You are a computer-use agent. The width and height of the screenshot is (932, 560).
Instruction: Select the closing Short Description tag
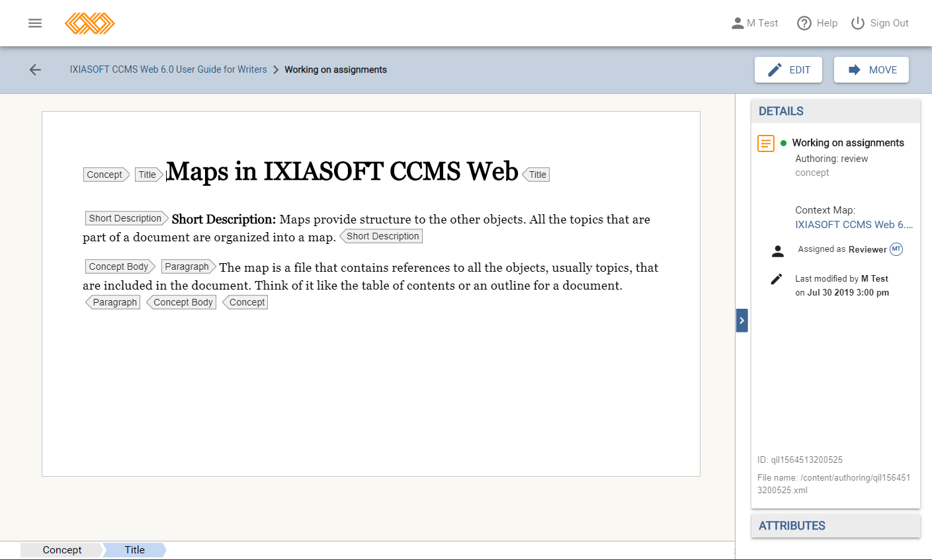coord(381,236)
